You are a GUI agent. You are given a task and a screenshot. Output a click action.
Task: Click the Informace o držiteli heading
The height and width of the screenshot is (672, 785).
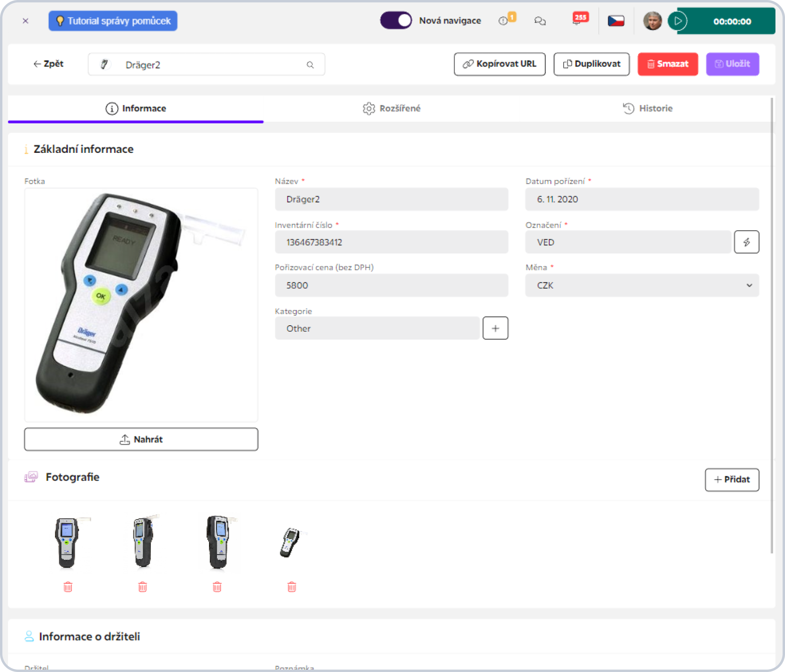click(x=90, y=636)
